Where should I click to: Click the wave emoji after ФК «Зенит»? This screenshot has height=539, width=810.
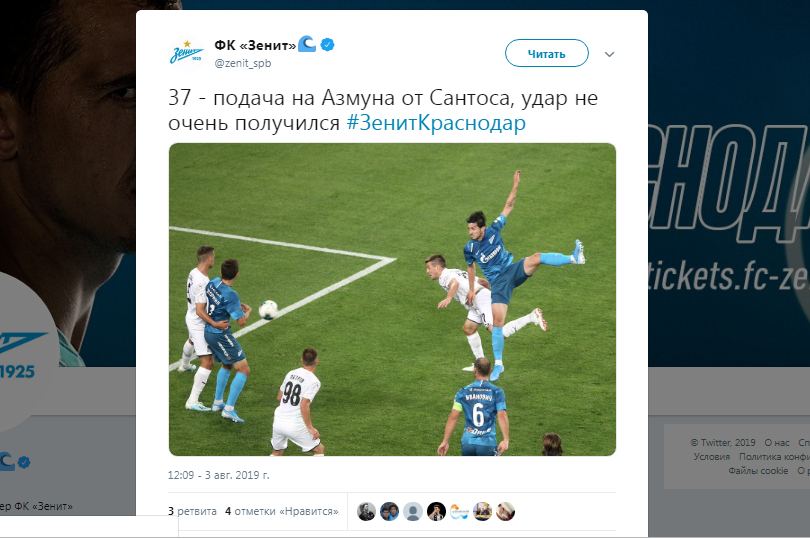point(307,44)
